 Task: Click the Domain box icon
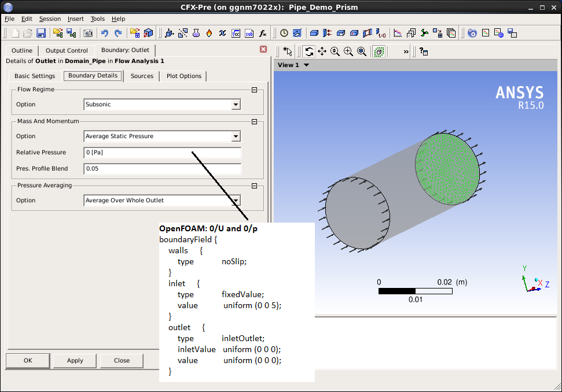tap(314, 34)
